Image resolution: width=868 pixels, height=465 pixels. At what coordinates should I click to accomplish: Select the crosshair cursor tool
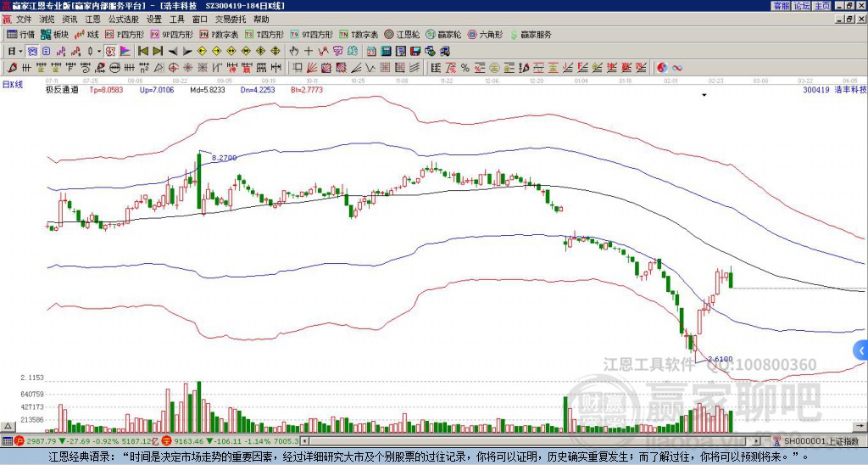tap(309, 52)
